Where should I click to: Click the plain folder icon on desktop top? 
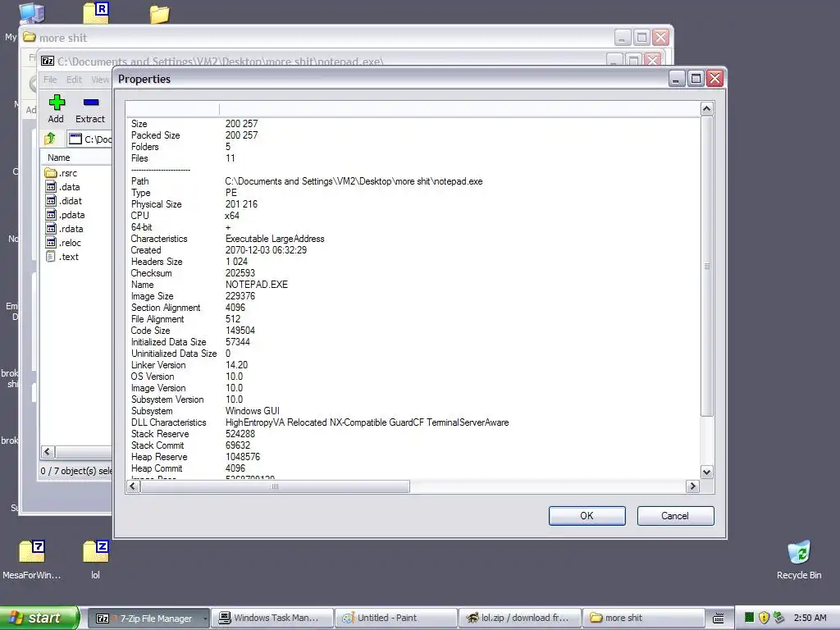point(159,14)
